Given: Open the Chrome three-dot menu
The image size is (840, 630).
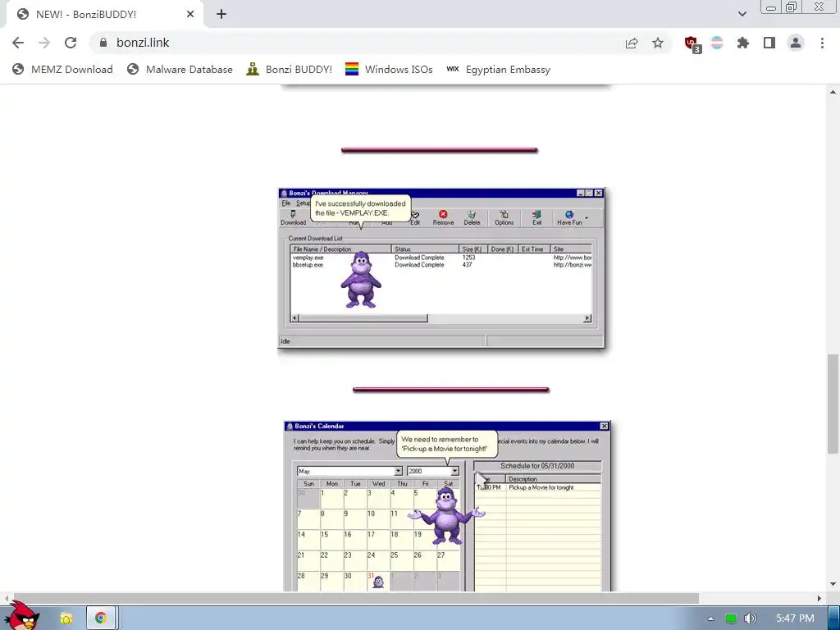Looking at the screenshot, I should pos(822,43).
